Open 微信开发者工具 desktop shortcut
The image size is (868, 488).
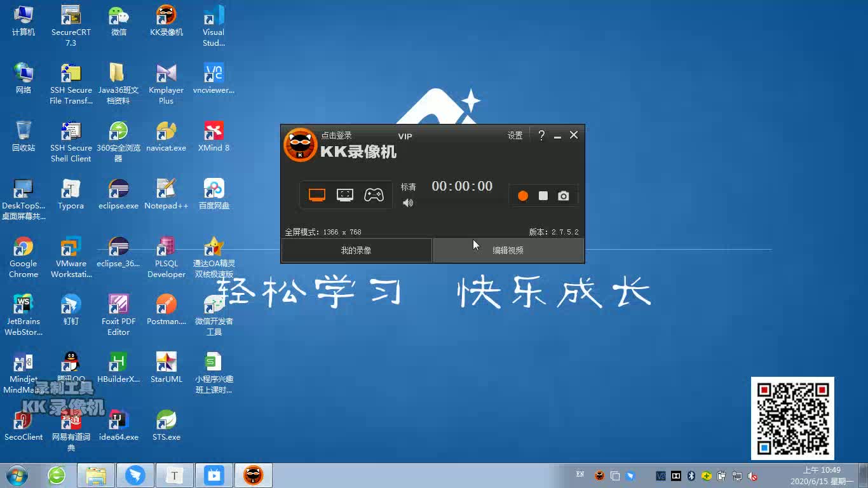pyautogui.click(x=214, y=315)
